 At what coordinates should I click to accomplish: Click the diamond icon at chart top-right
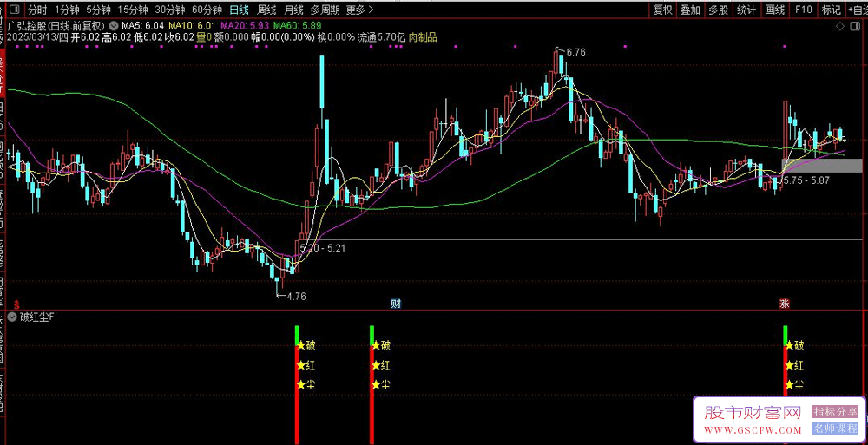[x=839, y=26]
